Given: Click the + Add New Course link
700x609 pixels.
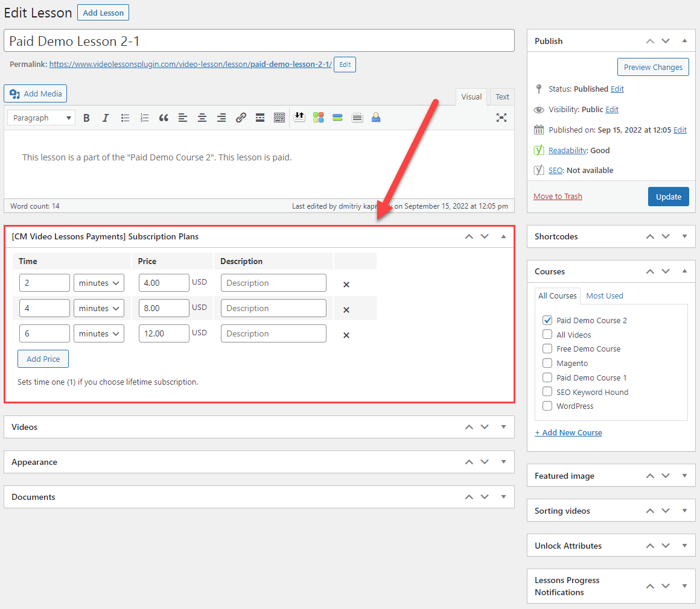Looking at the screenshot, I should click(568, 432).
